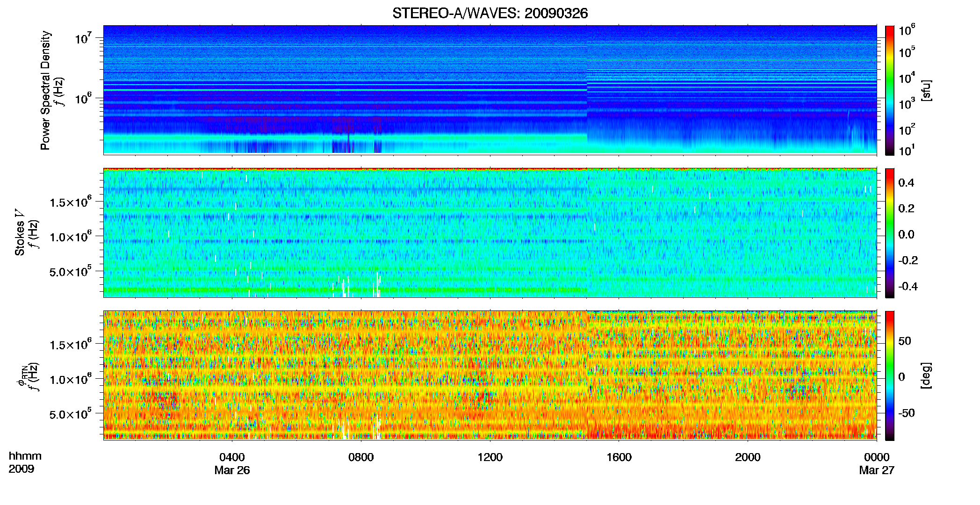The width and height of the screenshot is (980, 505).
Task: Click the [sfu] colorbar unit label
Action: pos(926,90)
